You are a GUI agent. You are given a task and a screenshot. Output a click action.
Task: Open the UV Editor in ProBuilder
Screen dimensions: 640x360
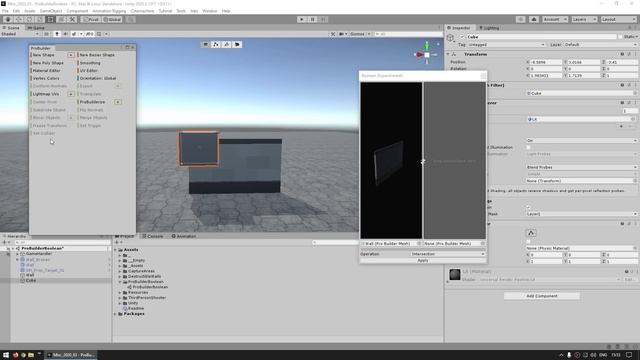click(88, 71)
